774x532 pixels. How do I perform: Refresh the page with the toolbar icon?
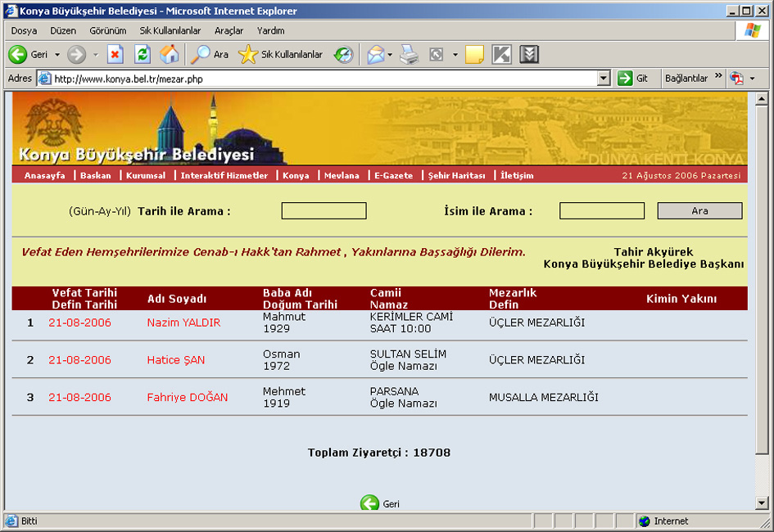click(143, 54)
